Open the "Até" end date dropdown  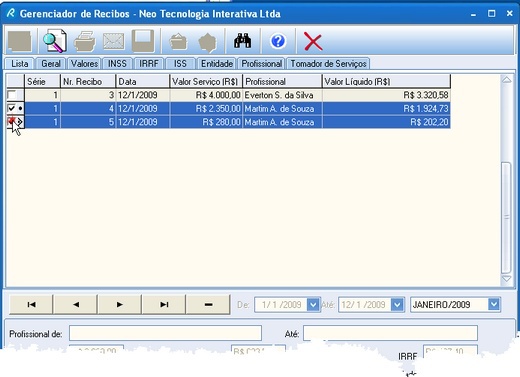(x=397, y=304)
